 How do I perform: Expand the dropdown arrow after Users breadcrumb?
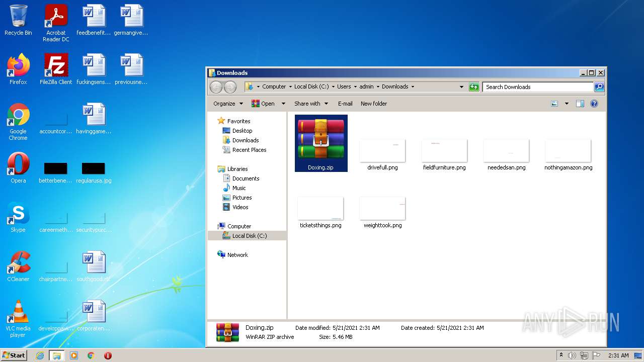355,86
